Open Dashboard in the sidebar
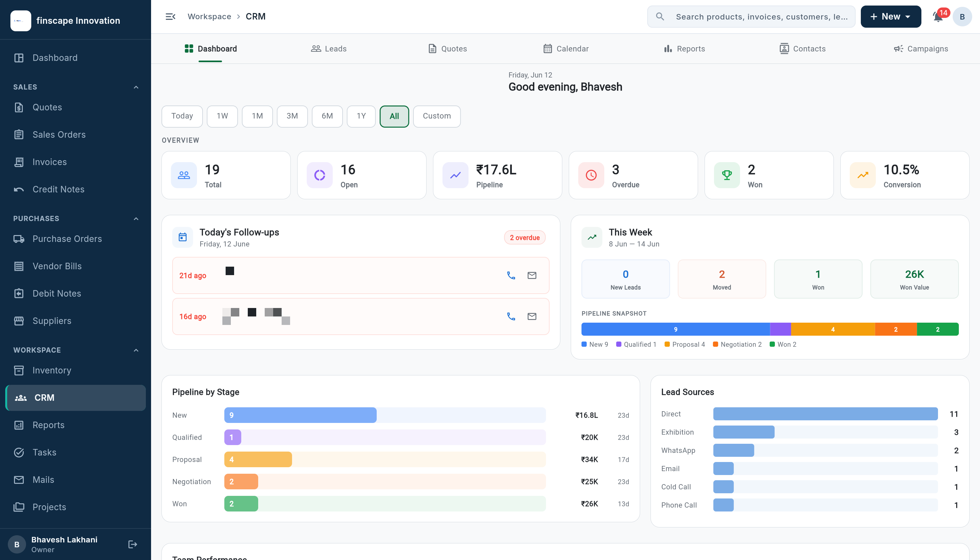Viewport: 980px width, 560px height. tap(76, 58)
